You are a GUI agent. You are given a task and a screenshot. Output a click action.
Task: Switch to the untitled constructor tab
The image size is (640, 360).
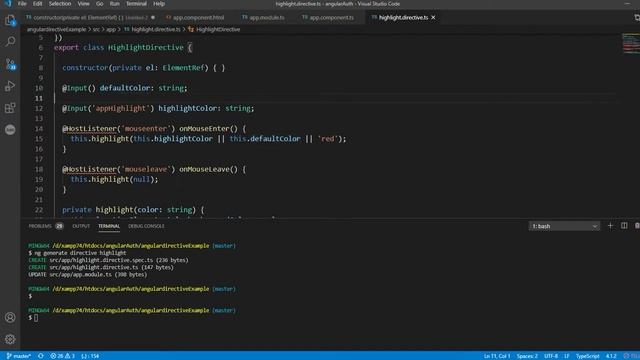point(90,18)
